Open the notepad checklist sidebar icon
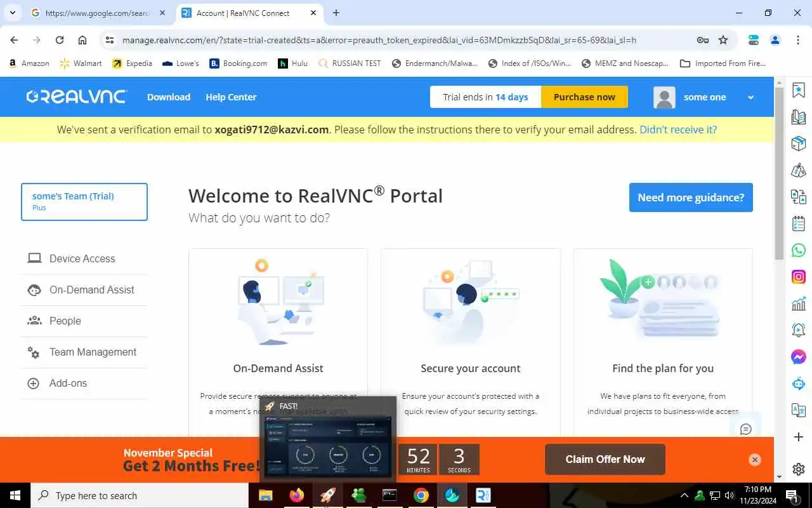The width and height of the screenshot is (812, 508). (799, 224)
